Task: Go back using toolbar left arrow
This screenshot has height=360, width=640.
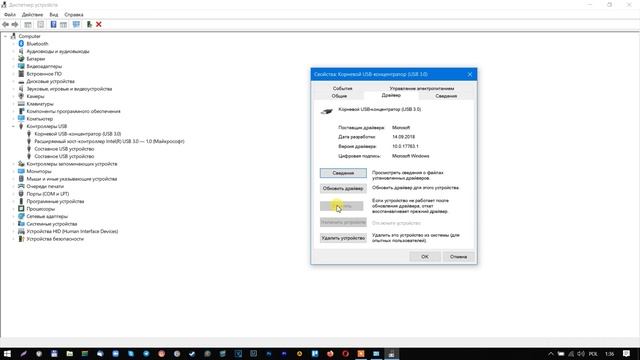Action: click(x=5, y=24)
